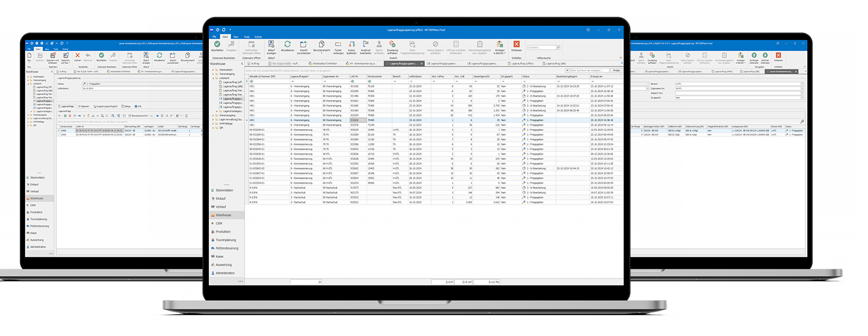Switch to View ribbon tab in center window
Image resolution: width=868 pixels, height=336 pixels.
click(x=235, y=36)
